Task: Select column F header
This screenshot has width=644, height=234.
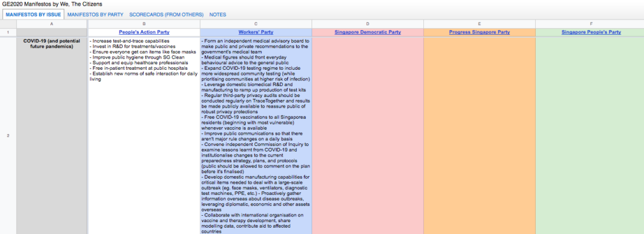Action: pos(590,25)
